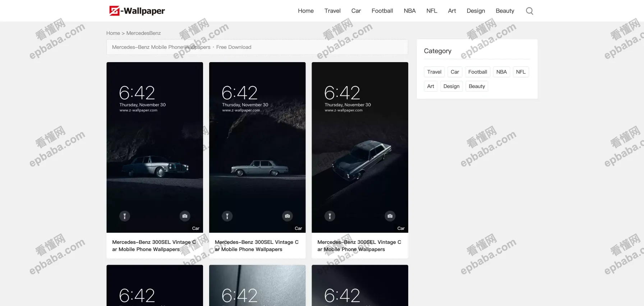Viewport: 644px width, 306px height.
Task: Click Home in the breadcrumb trail
Action: (x=113, y=33)
